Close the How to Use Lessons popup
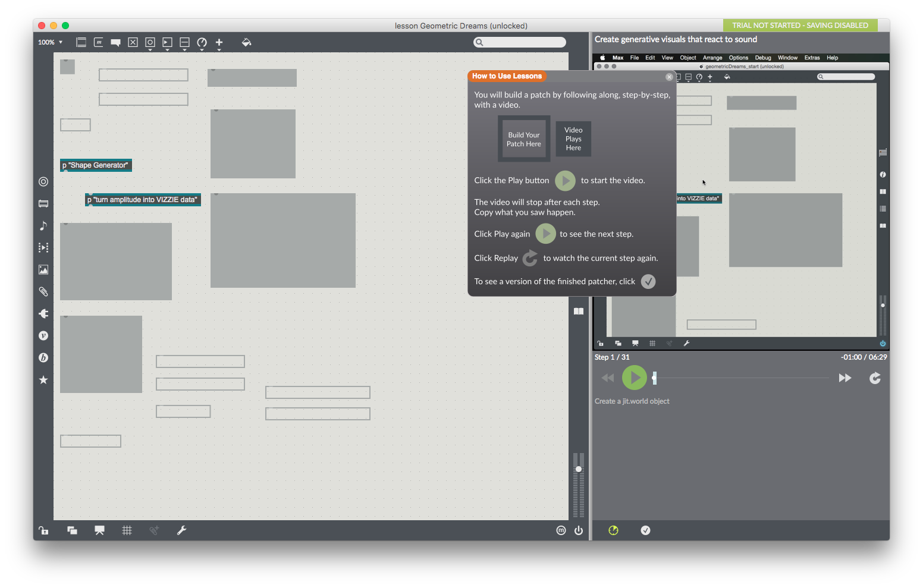The image size is (923, 588). (x=669, y=77)
